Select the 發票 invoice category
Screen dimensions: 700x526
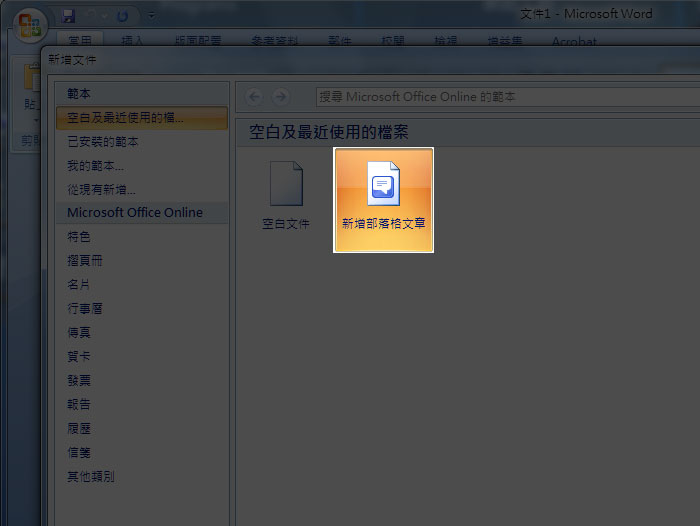pos(79,380)
